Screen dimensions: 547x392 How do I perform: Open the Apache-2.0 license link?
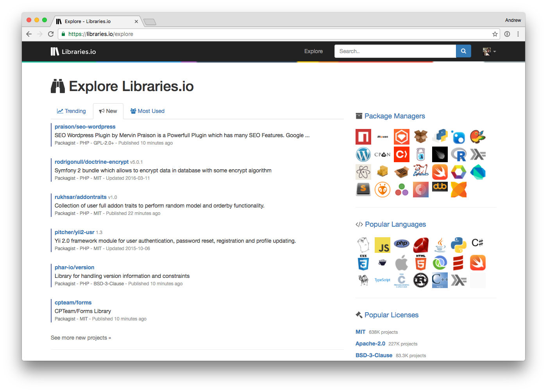click(x=370, y=344)
